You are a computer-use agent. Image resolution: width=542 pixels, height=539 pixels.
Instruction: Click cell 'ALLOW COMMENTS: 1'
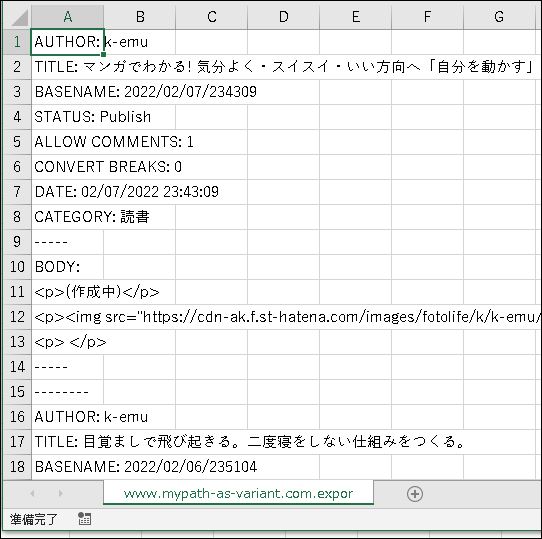[67, 142]
